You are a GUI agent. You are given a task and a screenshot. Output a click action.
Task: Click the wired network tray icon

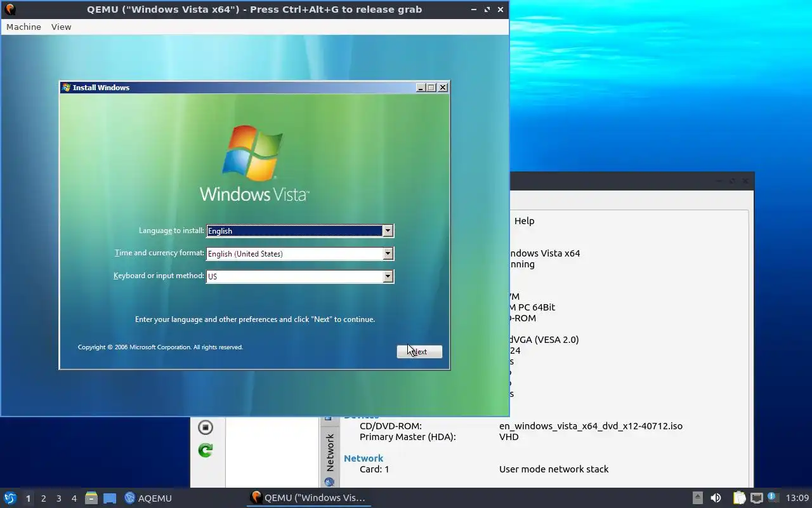pyautogui.click(x=756, y=498)
